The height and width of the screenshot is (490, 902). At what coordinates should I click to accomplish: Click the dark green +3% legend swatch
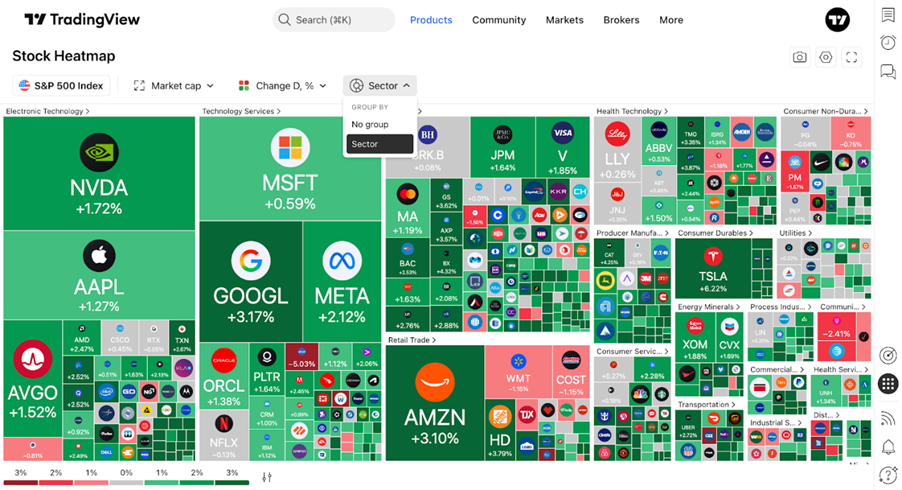(x=232, y=483)
